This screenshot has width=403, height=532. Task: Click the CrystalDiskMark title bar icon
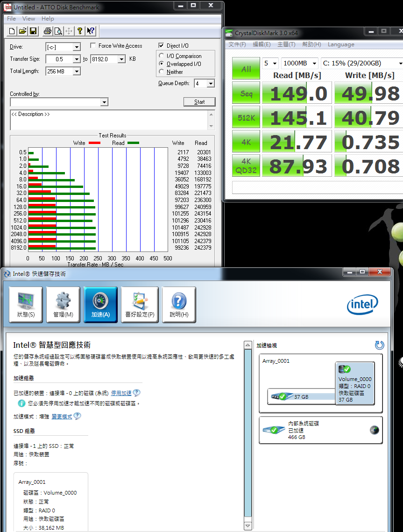pos(229,33)
